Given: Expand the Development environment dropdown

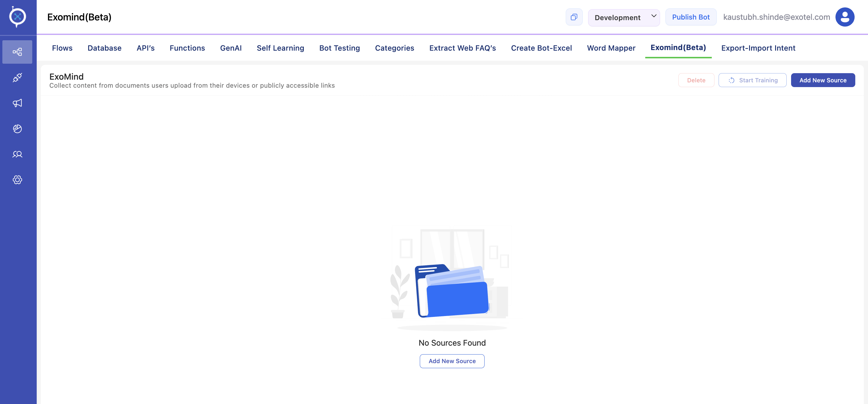Looking at the screenshot, I should [623, 17].
